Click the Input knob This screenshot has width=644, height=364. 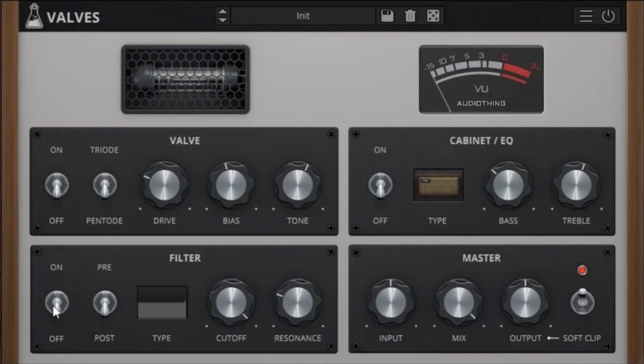[391, 303]
